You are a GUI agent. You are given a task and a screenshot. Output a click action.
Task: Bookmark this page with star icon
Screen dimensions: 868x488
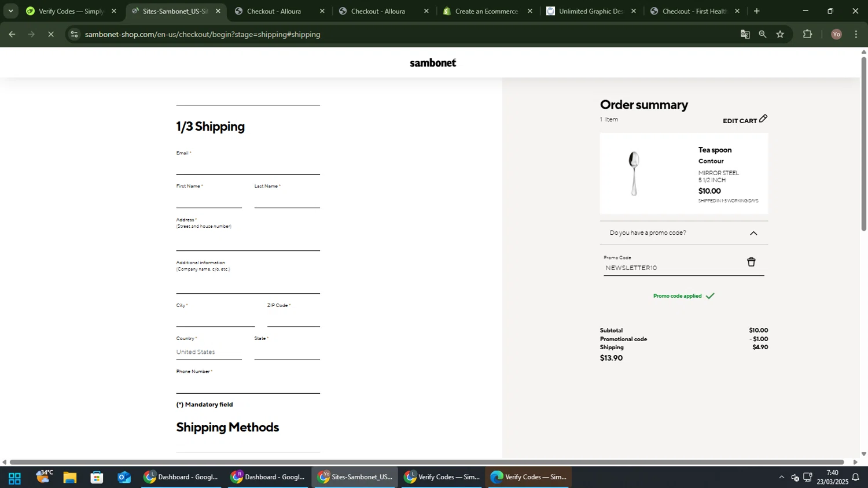(x=780, y=34)
